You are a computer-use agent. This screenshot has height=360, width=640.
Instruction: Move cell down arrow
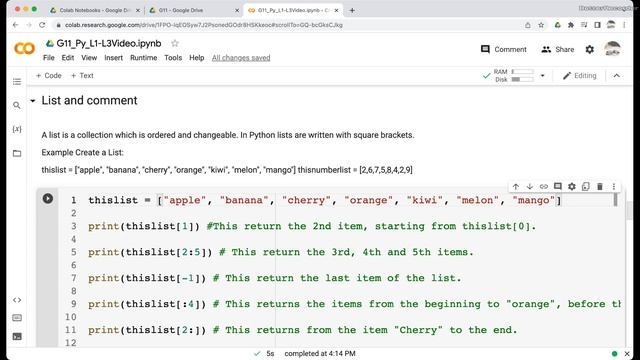530,187
